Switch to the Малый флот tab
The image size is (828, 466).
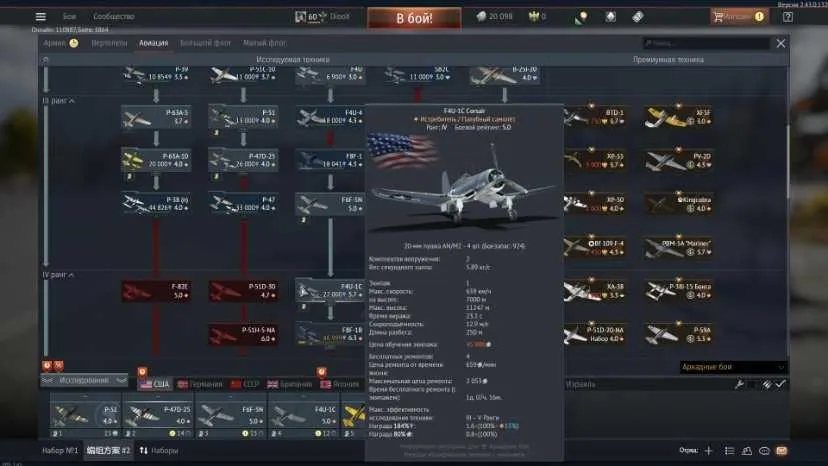coord(265,43)
